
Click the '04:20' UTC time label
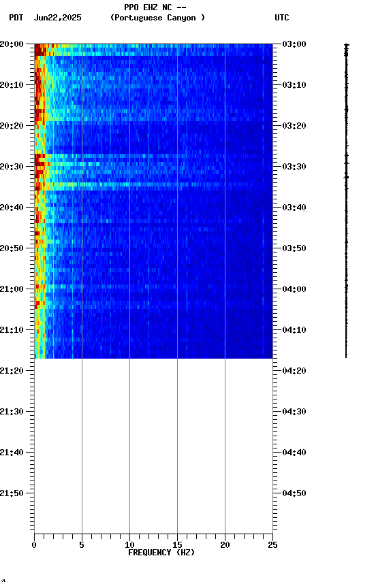[x=294, y=372]
